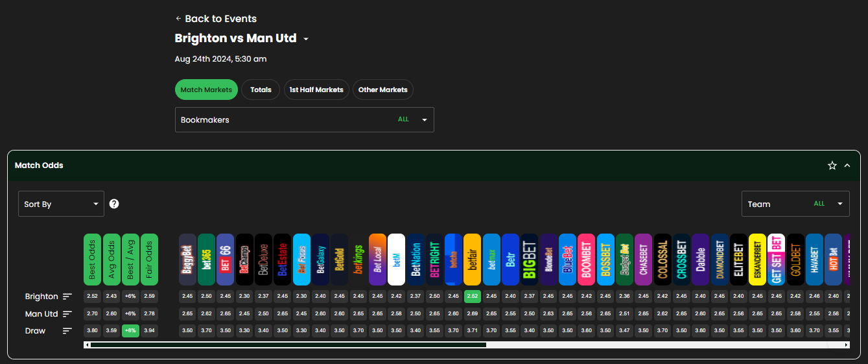Click the green +8% Draw Best/Avg cell

pyautogui.click(x=130, y=331)
